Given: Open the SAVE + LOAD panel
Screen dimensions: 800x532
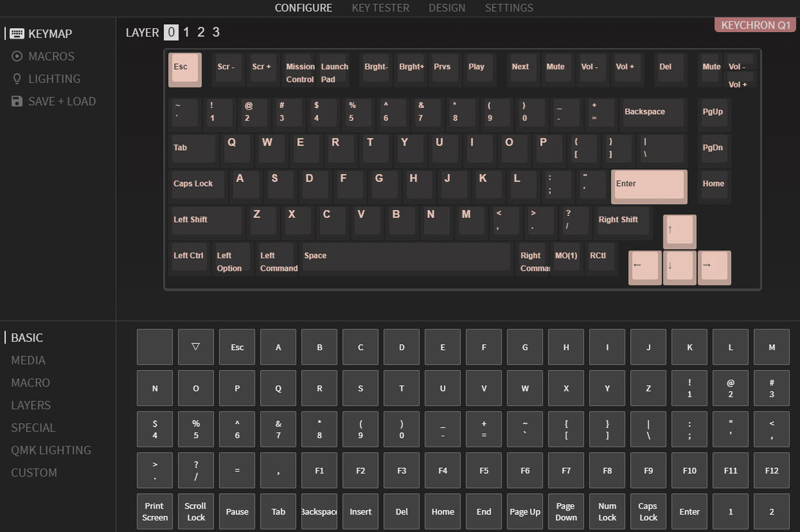Looking at the screenshot, I should coord(53,101).
